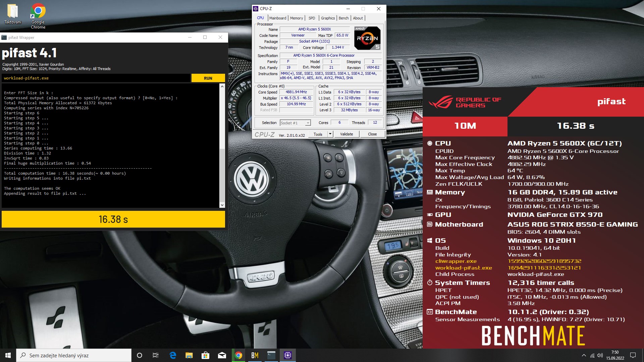Click the yellow 16.38 s result bar
This screenshot has width=644, height=362.
(x=113, y=219)
